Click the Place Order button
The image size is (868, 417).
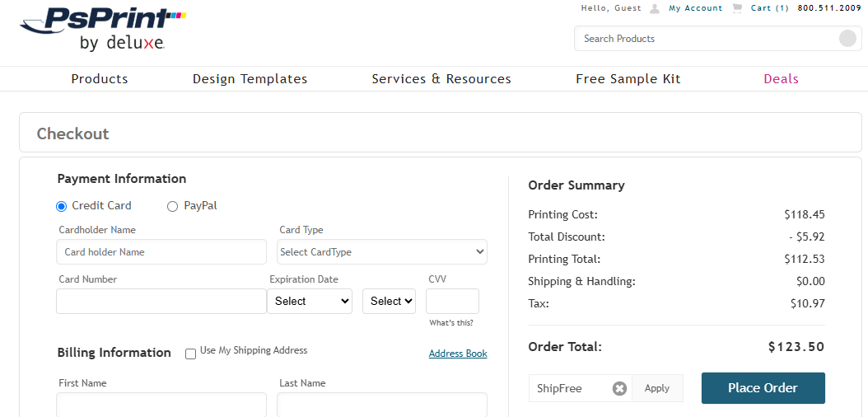[763, 388]
